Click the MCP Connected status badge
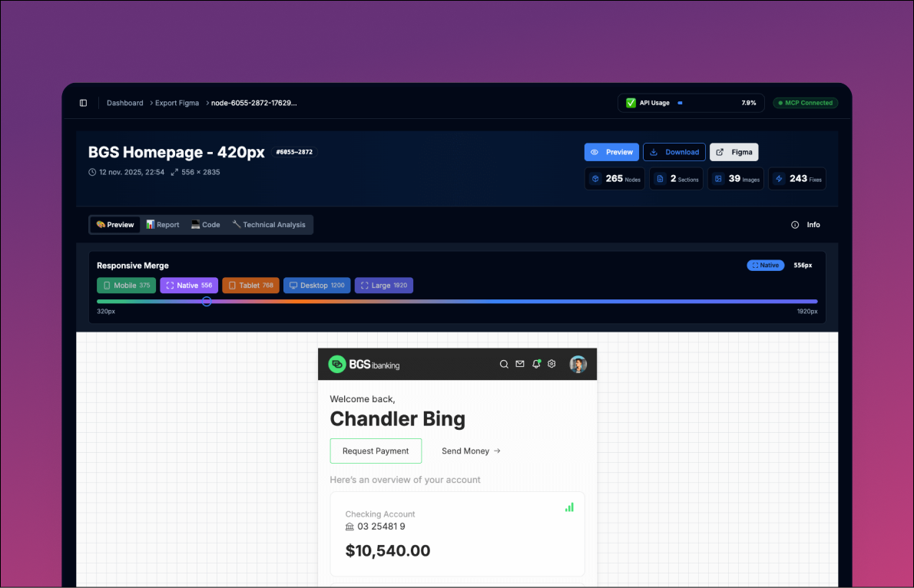Viewport: 914px width, 588px height. tap(806, 103)
